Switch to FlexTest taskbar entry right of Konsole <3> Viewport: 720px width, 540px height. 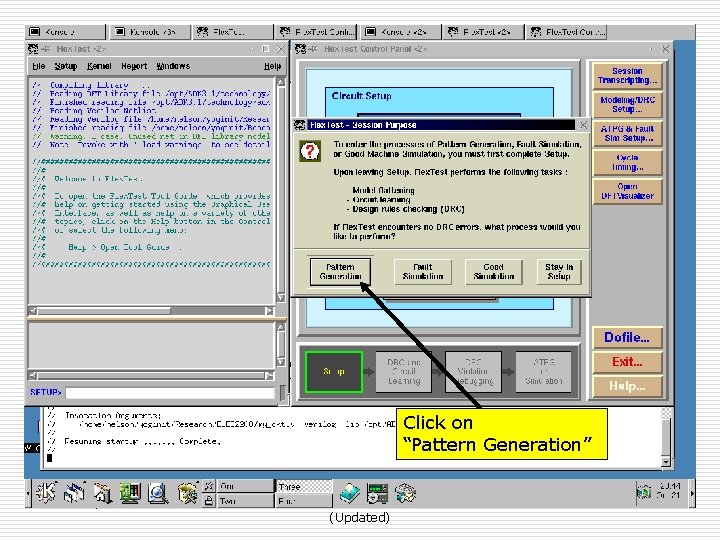point(233,32)
